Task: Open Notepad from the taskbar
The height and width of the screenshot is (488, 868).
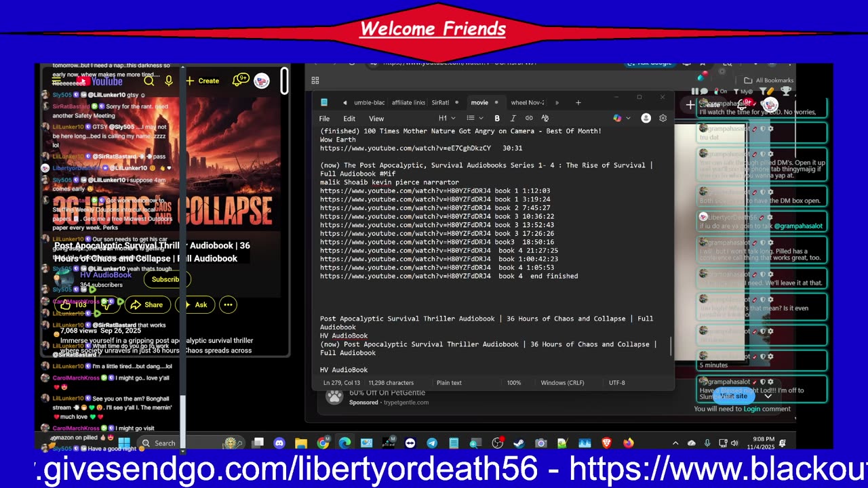Action: point(454,443)
